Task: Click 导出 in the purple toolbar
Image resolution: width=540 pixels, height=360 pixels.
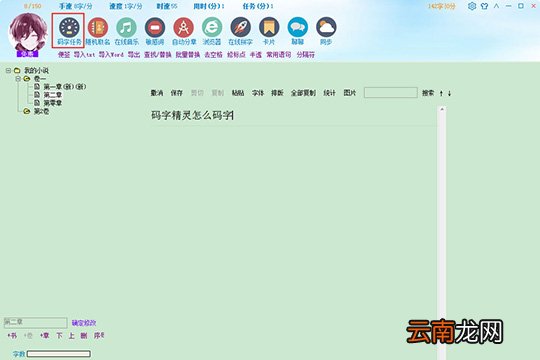Action: 134,55
